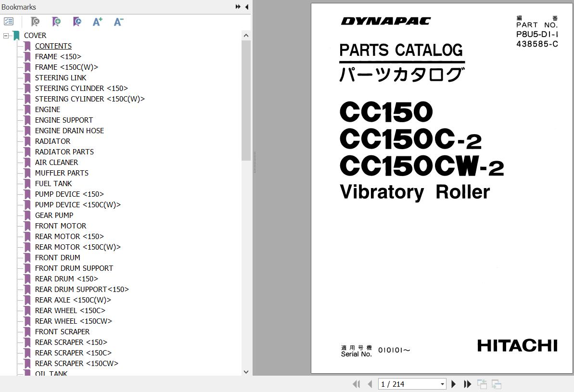Click the bookmark icon beside FRONT DRUM
The width and height of the screenshot is (574, 392).
tap(27, 258)
